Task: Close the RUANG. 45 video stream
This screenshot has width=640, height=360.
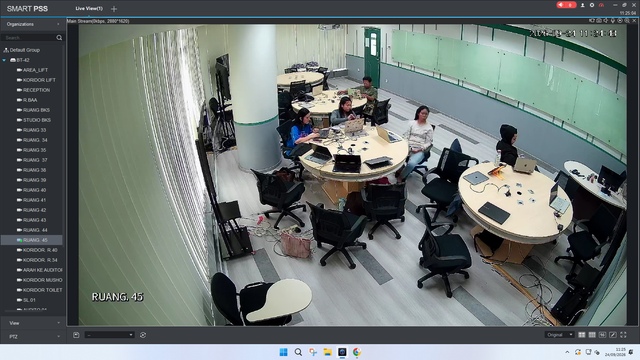Action: point(634,21)
